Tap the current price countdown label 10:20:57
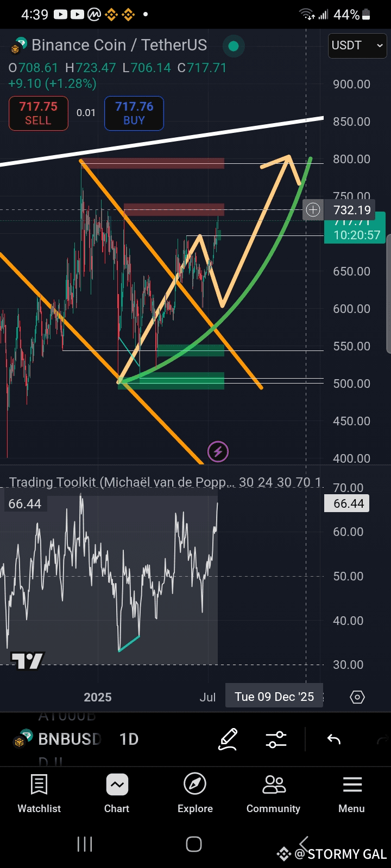 [356, 235]
